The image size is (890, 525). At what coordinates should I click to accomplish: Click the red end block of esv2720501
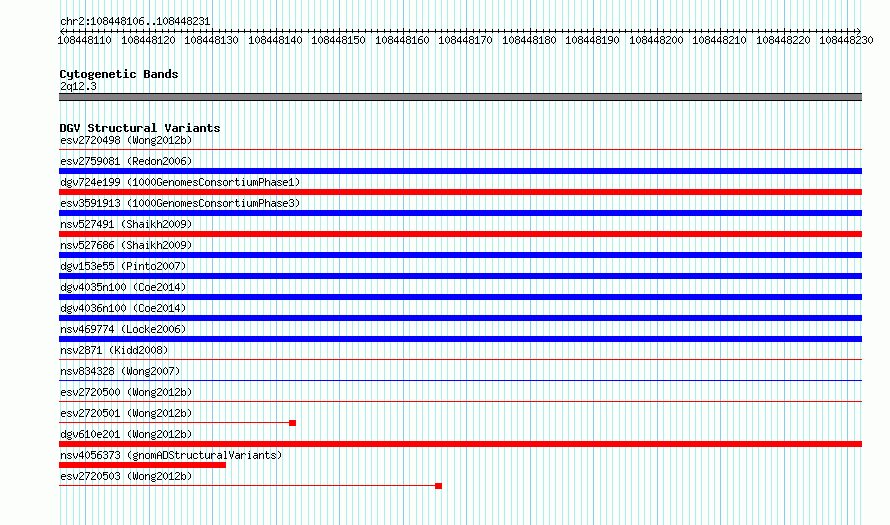[293, 423]
